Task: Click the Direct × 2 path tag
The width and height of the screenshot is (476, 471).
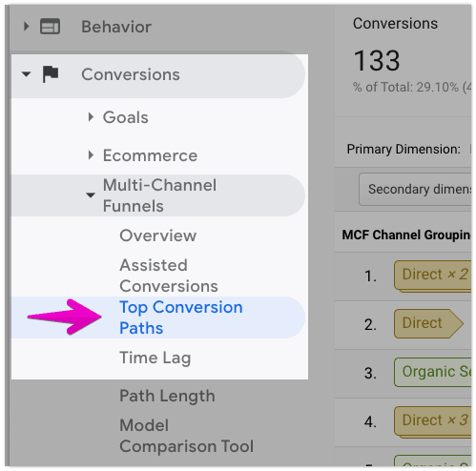Action: 433,276
